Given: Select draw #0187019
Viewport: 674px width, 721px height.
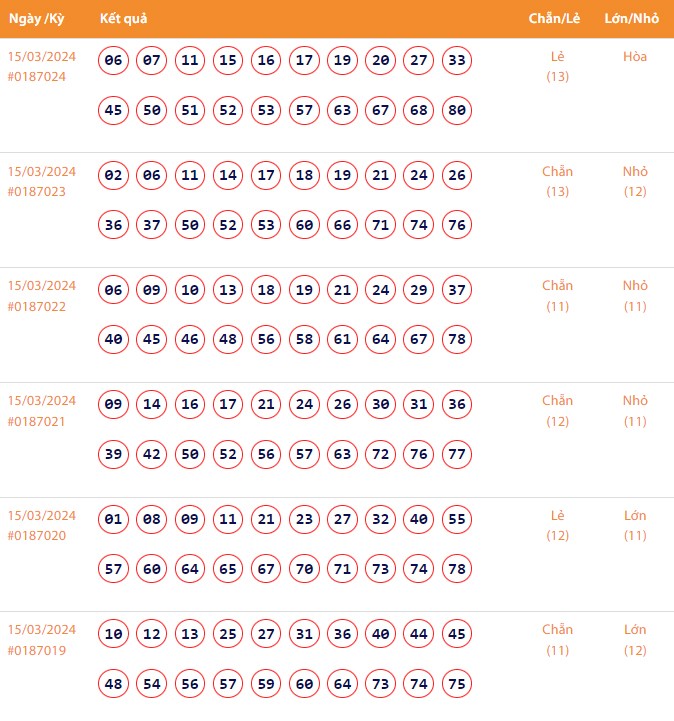Looking at the screenshot, I should 37,650.
